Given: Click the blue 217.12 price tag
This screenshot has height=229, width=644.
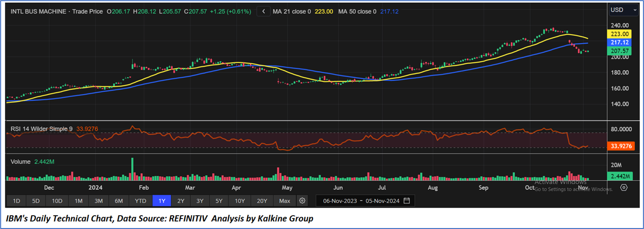Looking at the screenshot, I should [x=620, y=42].
